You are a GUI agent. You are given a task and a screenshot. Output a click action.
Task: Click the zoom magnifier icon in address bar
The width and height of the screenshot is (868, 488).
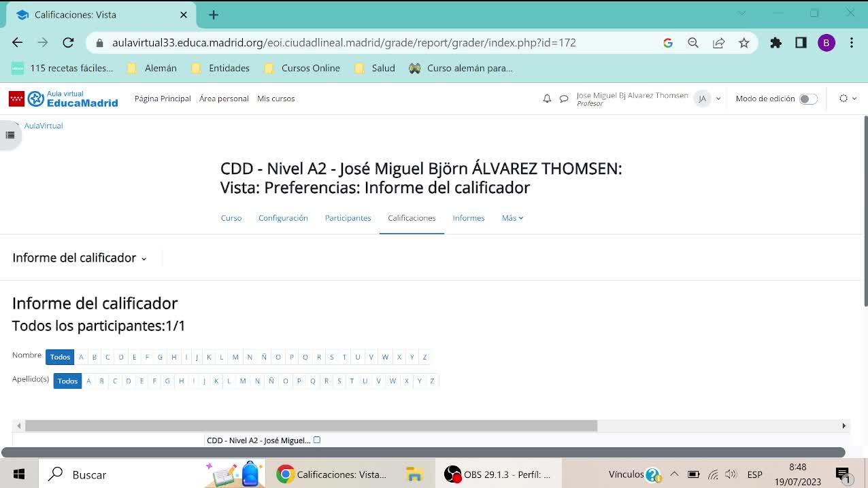693,43
